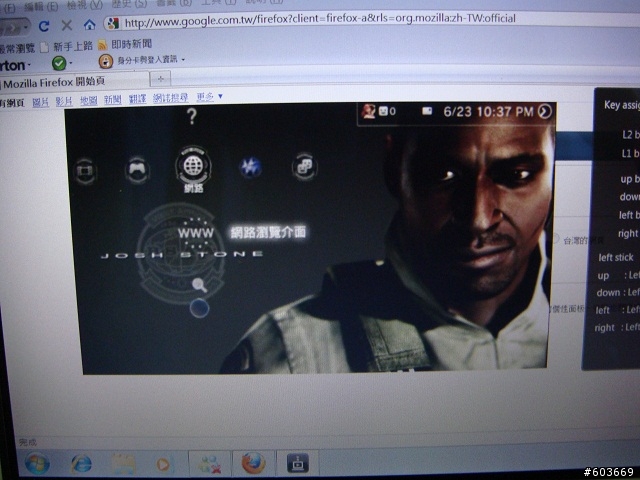Viewport: 640px width, 480px height.
Task: Select the XMB PlayStation Network icon
Action: pyautogui.click(x=250, y=167)
